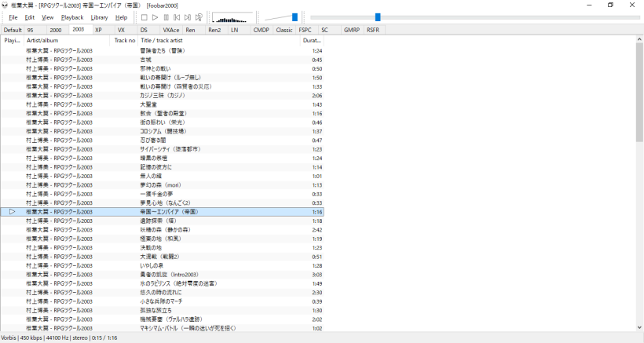Screen dimensions: 644x343
Task: Open the CMDP playlist tab
Action: coord(262,30)
